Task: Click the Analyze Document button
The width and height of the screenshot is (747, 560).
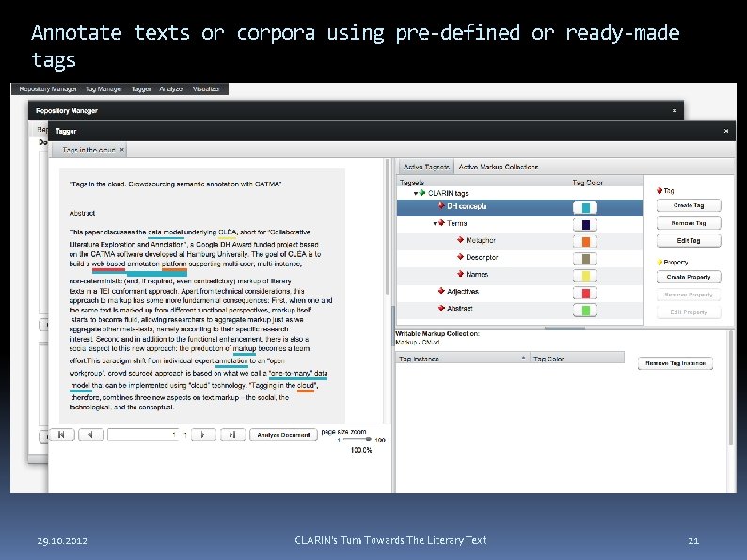Action: (x=283, y=435)
